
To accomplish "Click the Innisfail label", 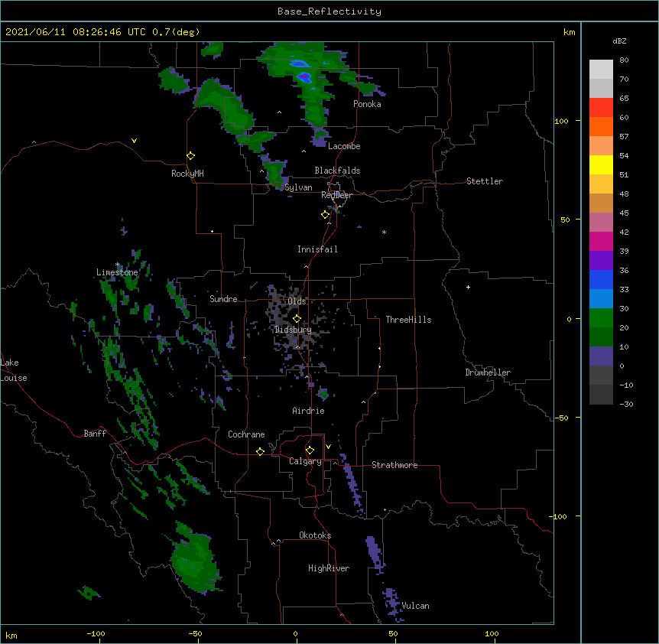I will (x=317, y=249).
